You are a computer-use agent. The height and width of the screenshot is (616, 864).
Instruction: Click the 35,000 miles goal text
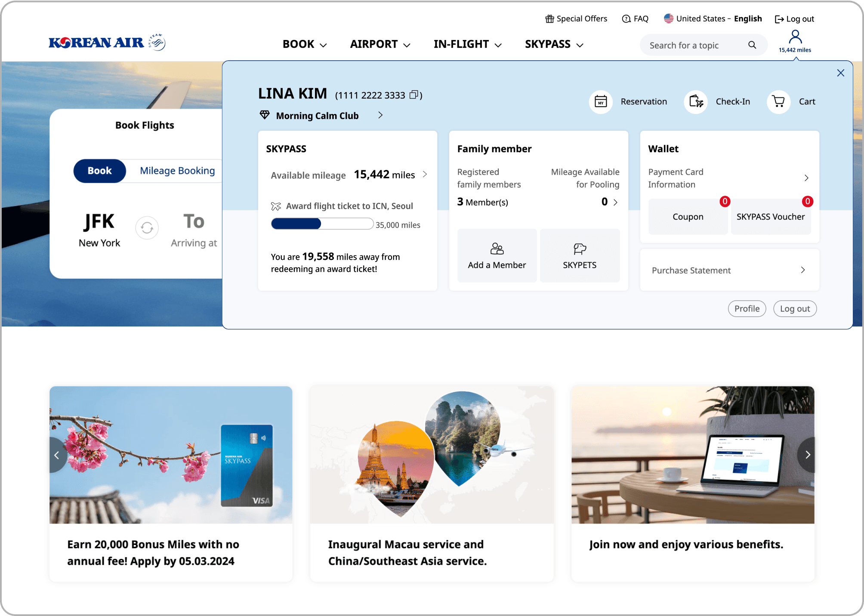click(x=398, y=225)
